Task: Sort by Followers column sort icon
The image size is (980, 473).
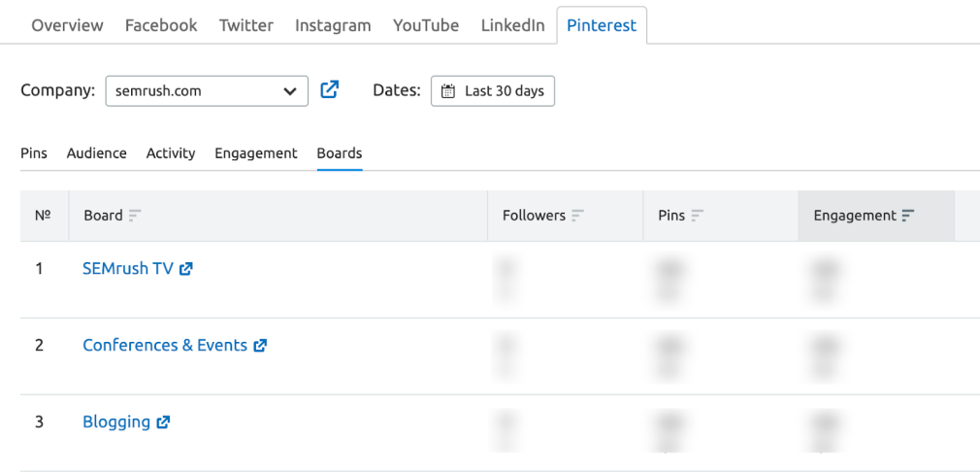Action: [578, 216]
